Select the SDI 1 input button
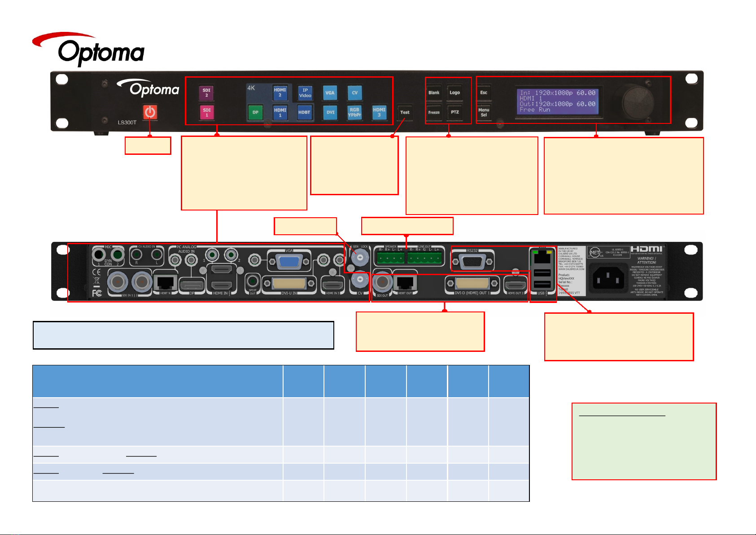756x535 pixels. pos(206,112)
